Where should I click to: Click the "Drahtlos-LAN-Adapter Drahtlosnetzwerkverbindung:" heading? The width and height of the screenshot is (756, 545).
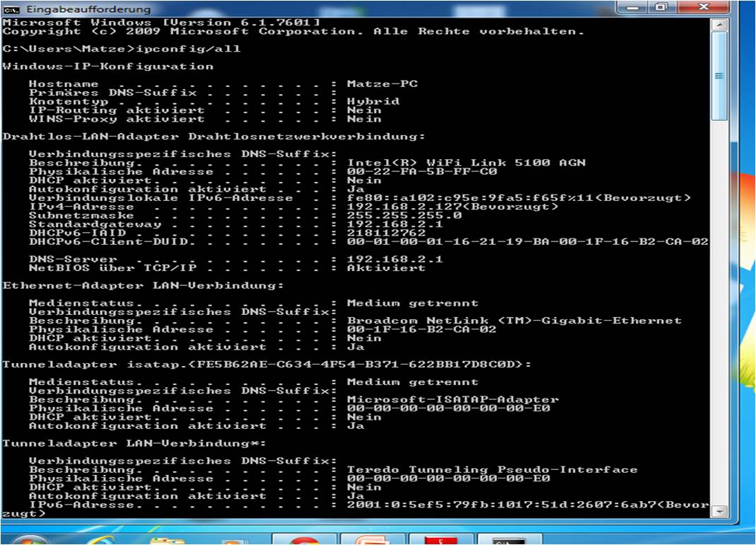point(214,137)
